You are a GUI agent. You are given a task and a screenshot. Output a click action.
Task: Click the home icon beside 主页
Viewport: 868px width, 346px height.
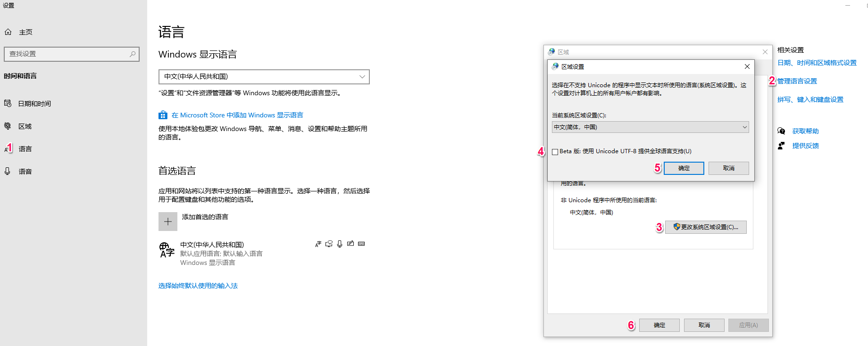coord(8,32)
